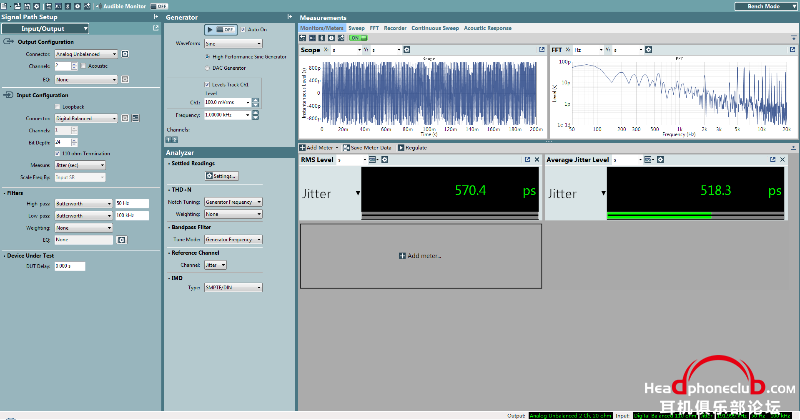Toggle the monitors ON switch
800x420 pixels.
[358, 38]
